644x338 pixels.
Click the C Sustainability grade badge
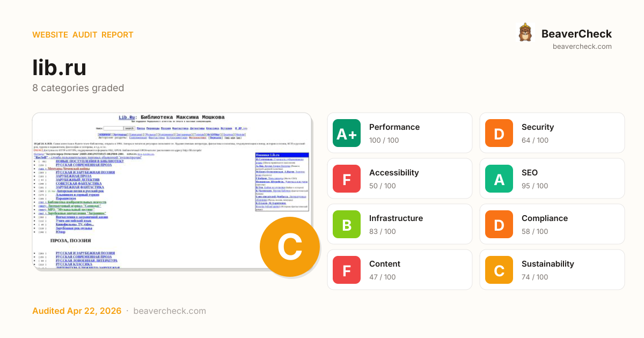tap(499, 270)
